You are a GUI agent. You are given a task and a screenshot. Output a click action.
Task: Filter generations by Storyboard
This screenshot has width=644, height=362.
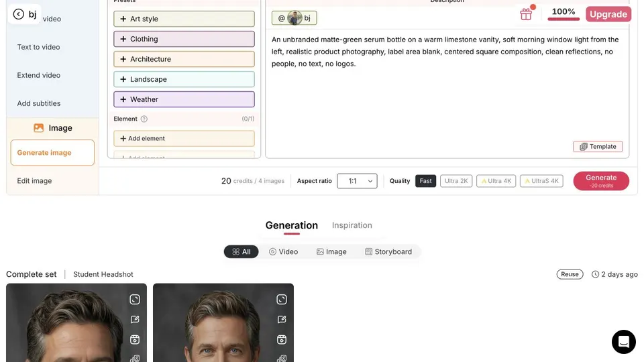click(388, 252)
